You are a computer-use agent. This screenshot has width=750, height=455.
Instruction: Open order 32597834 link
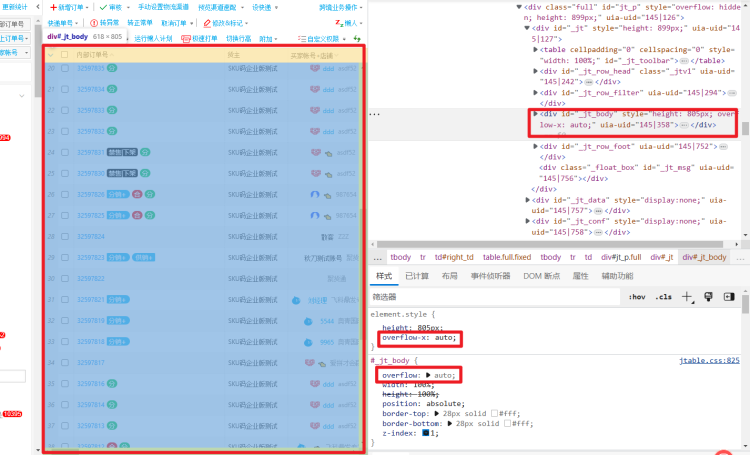(91, 90)
